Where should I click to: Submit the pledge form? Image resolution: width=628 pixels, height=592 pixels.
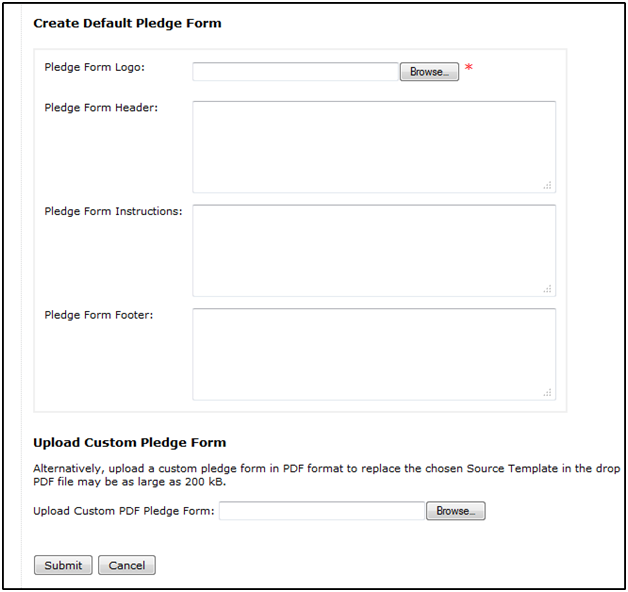(x=63, y=565)
